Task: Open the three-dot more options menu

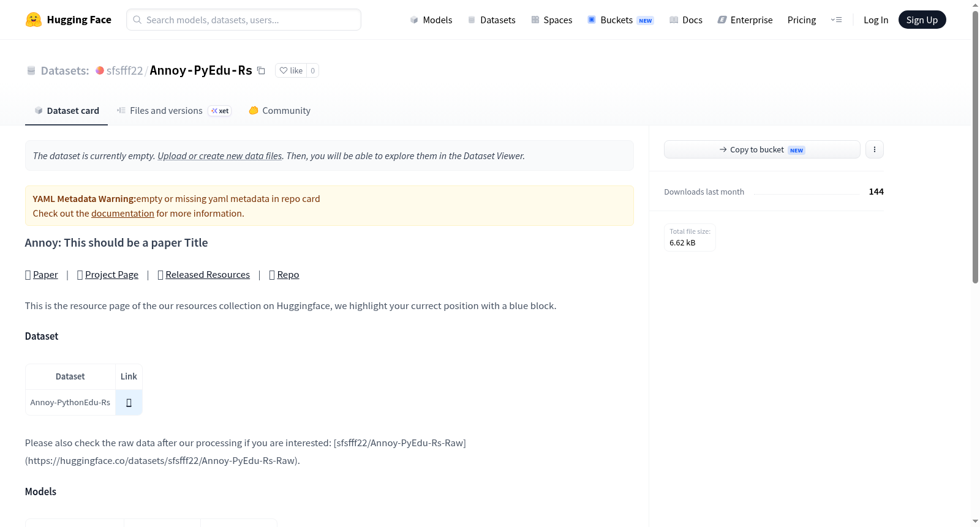Action: 875,149
